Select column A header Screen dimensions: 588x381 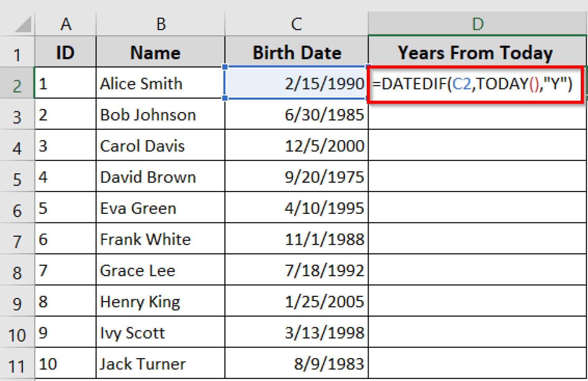point(65,24)
